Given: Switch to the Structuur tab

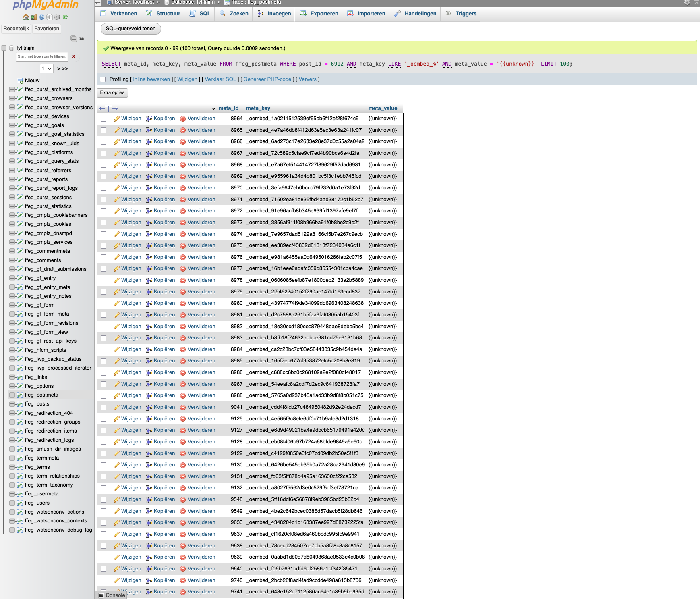Looking at the screenshot, I should pos(163,14).
